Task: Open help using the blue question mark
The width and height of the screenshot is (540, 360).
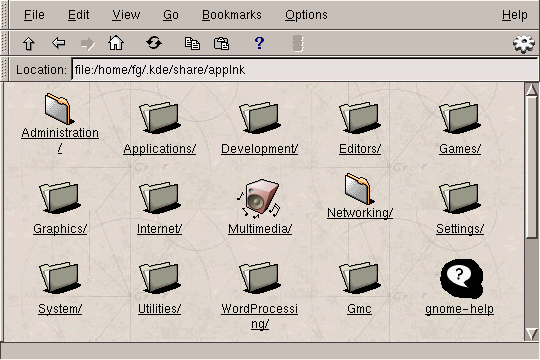Action: pyautogui.click(x=259, y=43)
